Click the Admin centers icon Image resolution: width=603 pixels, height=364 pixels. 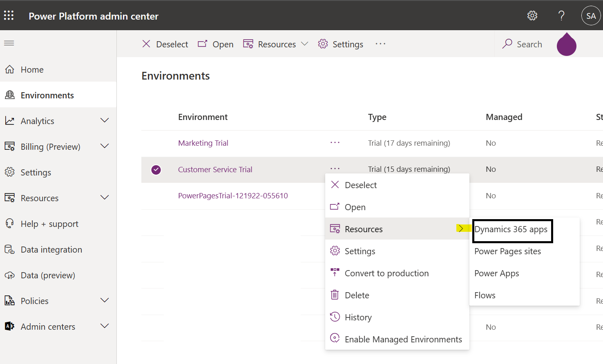click(10, 326)
